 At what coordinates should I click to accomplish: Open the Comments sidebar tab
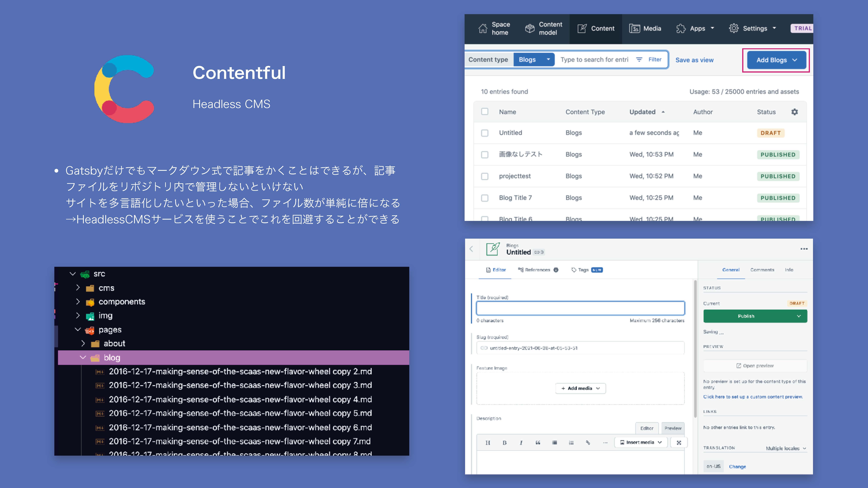(x=762, y=270)
